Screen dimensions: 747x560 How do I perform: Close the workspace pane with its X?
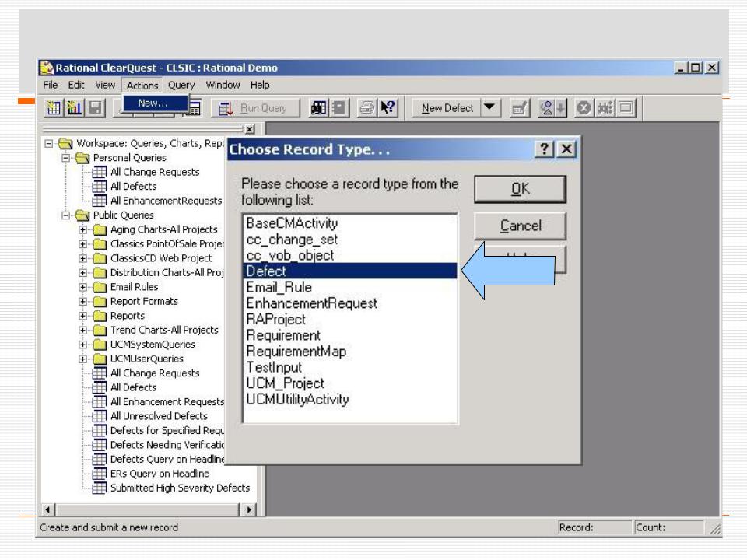click(249, 129)
